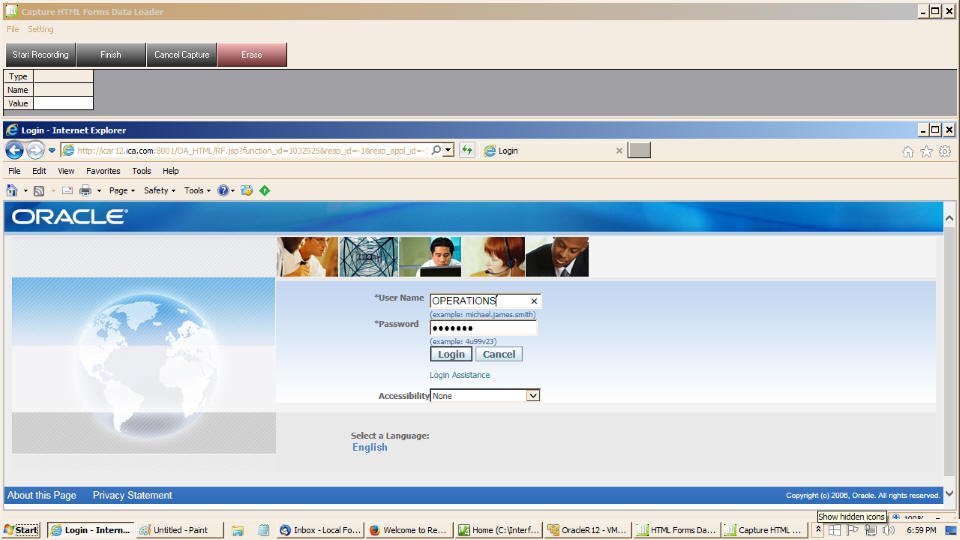Click the page scrollbar down arrow
The width and height of the screenshot is (960, 540).
click(949, 493)
